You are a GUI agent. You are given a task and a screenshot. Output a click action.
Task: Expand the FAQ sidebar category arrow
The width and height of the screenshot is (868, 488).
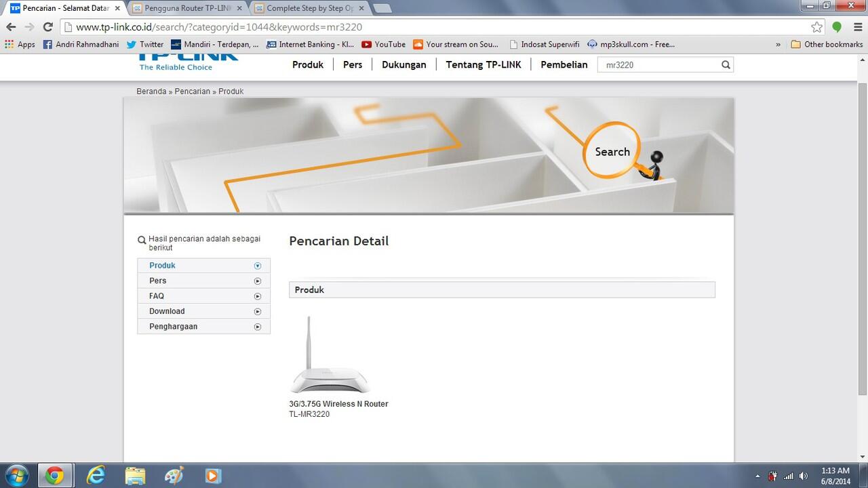click(x=258, y=296)
